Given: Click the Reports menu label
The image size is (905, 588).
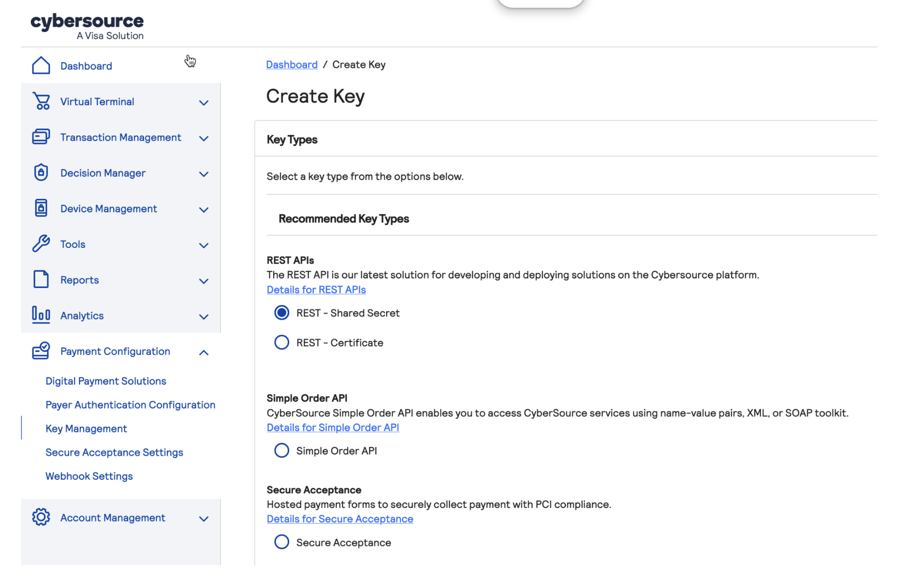Looking at the screenshot, I should [x=80, y=280].
